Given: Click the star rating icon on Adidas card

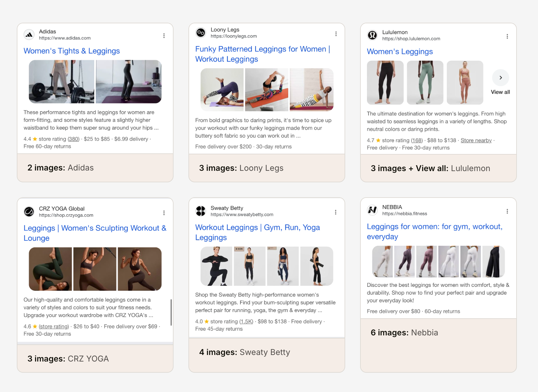Looking at the screenshot, I should pos(35,138).
